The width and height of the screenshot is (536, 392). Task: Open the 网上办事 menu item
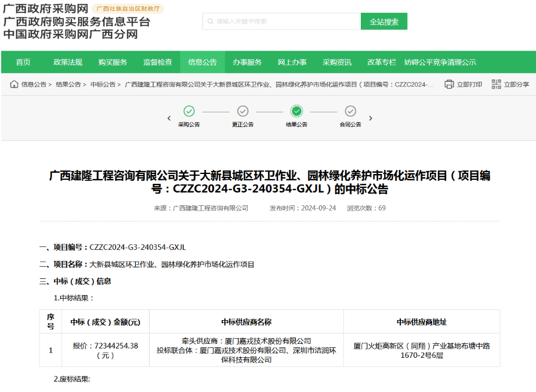click(292, 62)
